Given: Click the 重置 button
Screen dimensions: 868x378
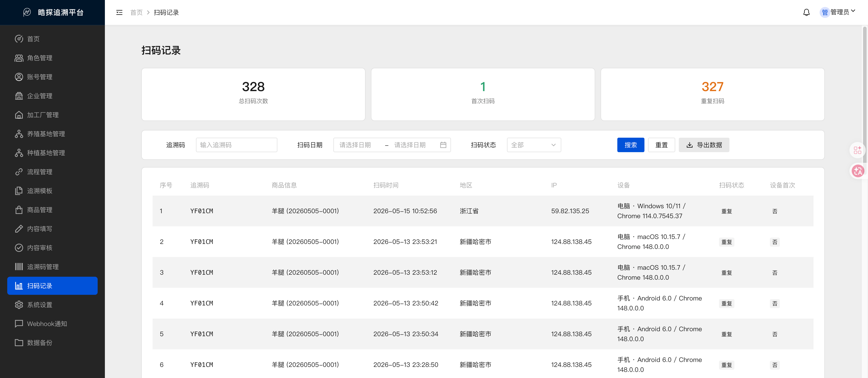Looking at the screenshot, I should click(661, 145).
